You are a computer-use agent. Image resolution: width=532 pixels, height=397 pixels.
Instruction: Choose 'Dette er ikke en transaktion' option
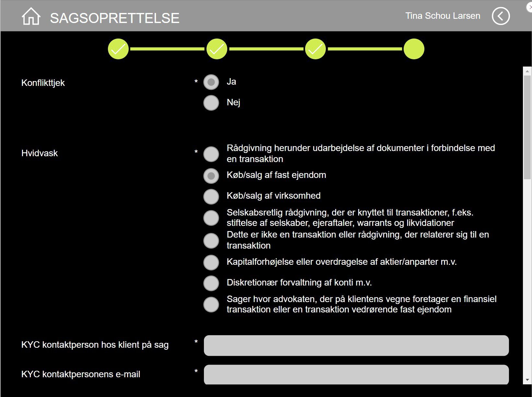[211, 240]
